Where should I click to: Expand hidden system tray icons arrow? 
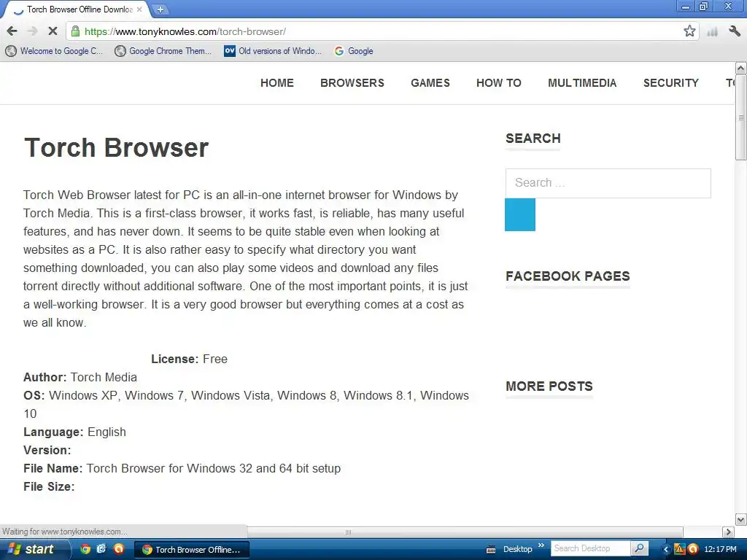[x=666, y=550]
